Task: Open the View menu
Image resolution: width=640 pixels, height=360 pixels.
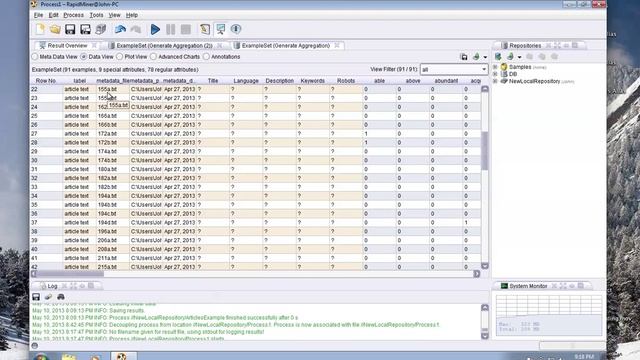Action: coord(114,15)
